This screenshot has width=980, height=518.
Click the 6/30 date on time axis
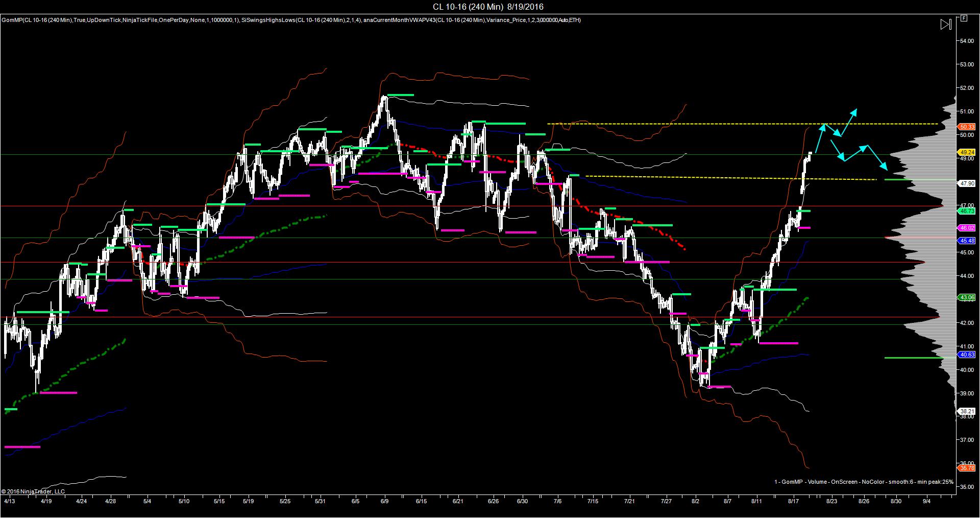522,502
